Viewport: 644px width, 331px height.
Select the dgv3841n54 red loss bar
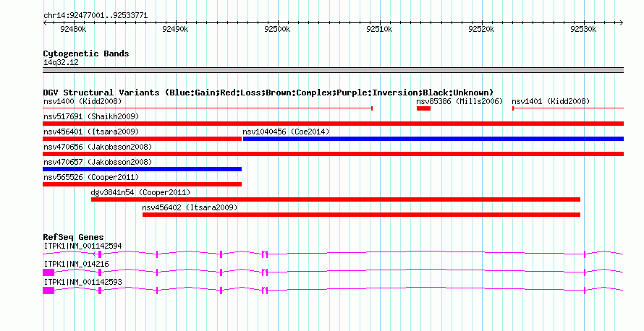point(336,199)
